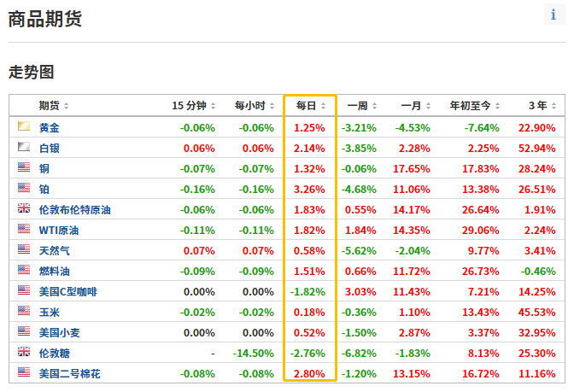The width and height of the screenshot is (574, 392).
Task: Click the US flag beside WTI原油
Action: point(24,230)
